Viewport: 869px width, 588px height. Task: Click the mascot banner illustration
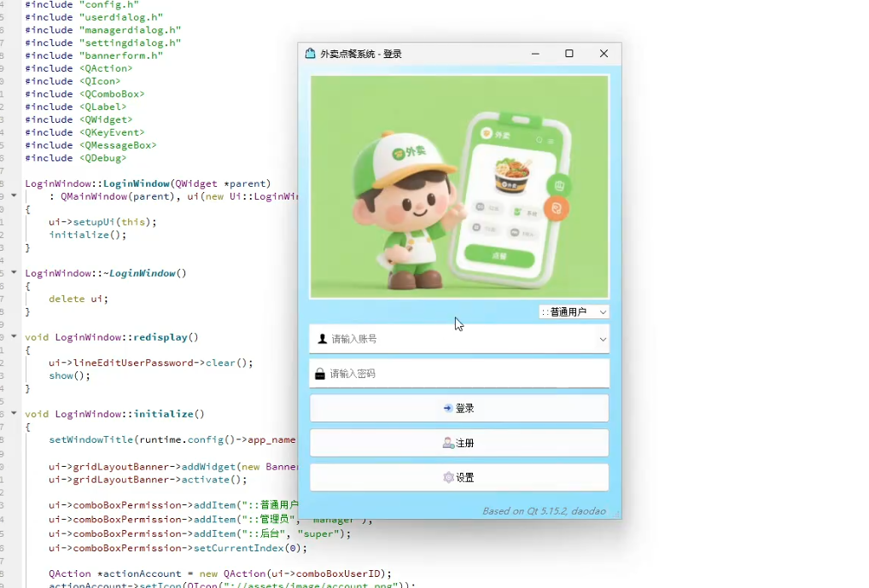pyautogui.click(x=459, y=186)
